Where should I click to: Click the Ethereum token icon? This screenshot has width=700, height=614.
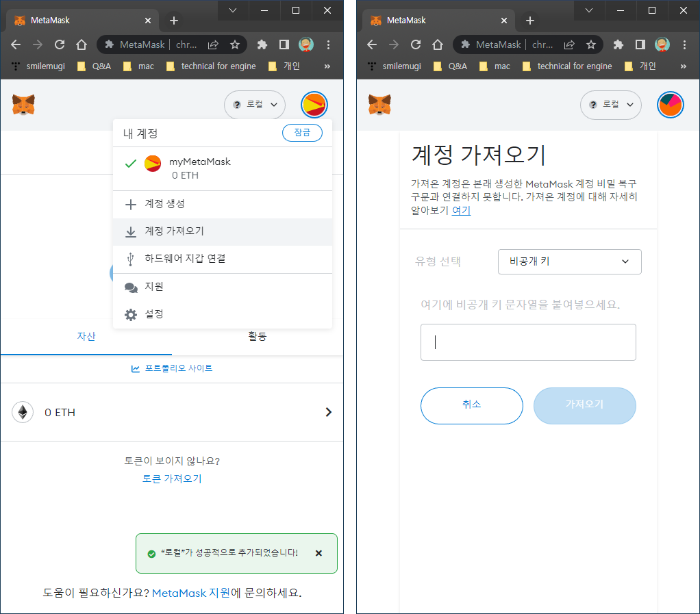click(x=23, y=412)
